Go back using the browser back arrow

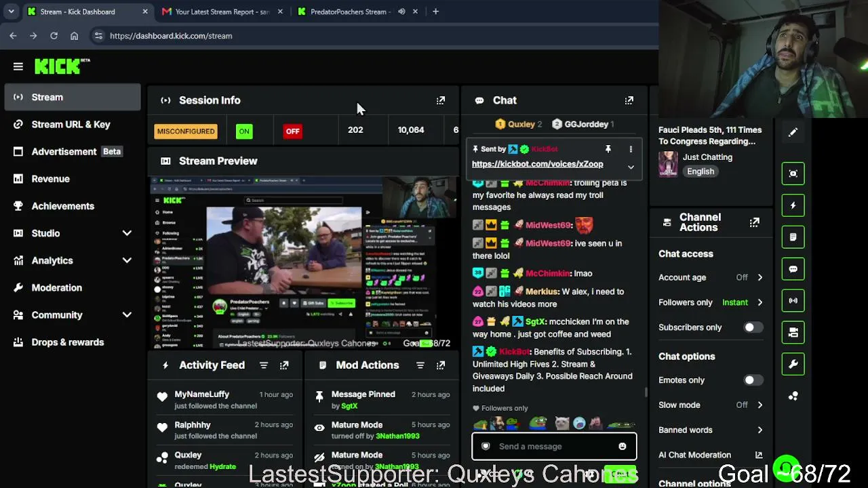pyautogui.click(x=13, y=36)
